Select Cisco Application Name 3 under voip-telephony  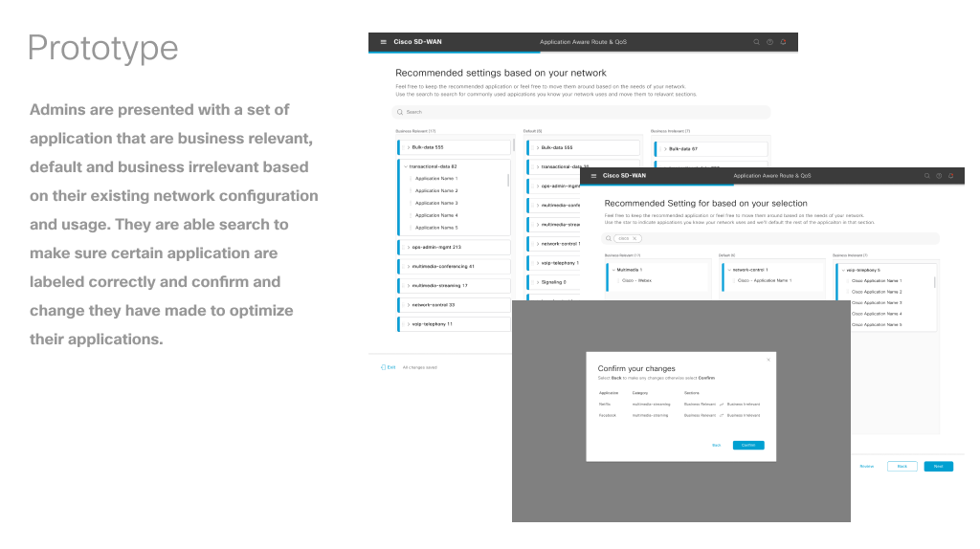(x=877, y=303)
